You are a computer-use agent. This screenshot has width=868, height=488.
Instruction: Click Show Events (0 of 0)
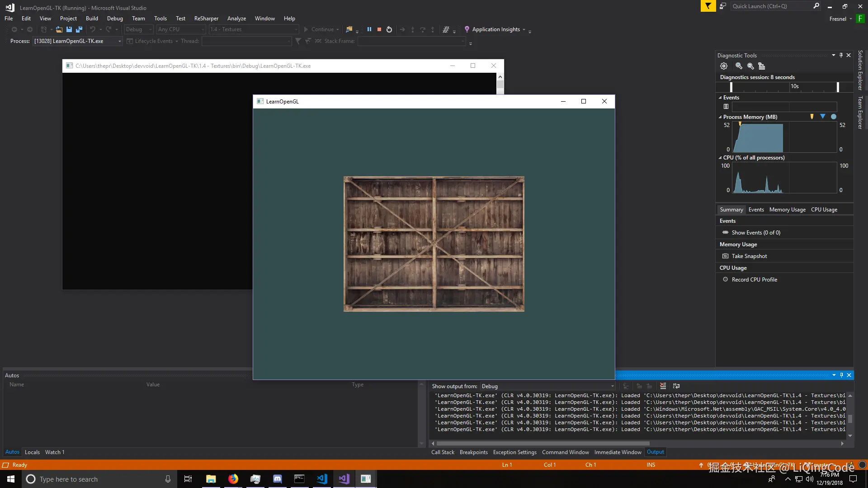point(756,233)
